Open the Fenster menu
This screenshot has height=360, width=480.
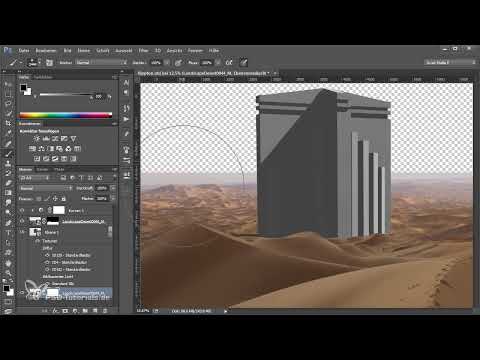coord(195,51)
